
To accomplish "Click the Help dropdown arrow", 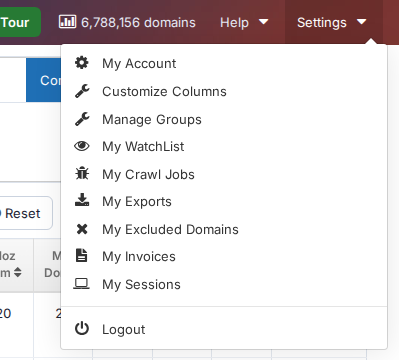I will point(263,22).
